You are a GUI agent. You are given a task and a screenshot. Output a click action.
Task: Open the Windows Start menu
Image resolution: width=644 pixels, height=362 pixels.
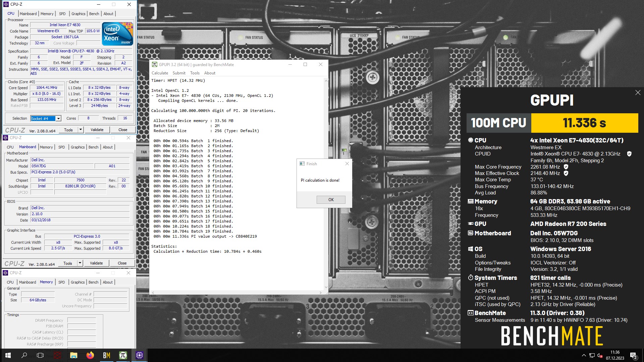pyautogui.click(x=8, y=355)
